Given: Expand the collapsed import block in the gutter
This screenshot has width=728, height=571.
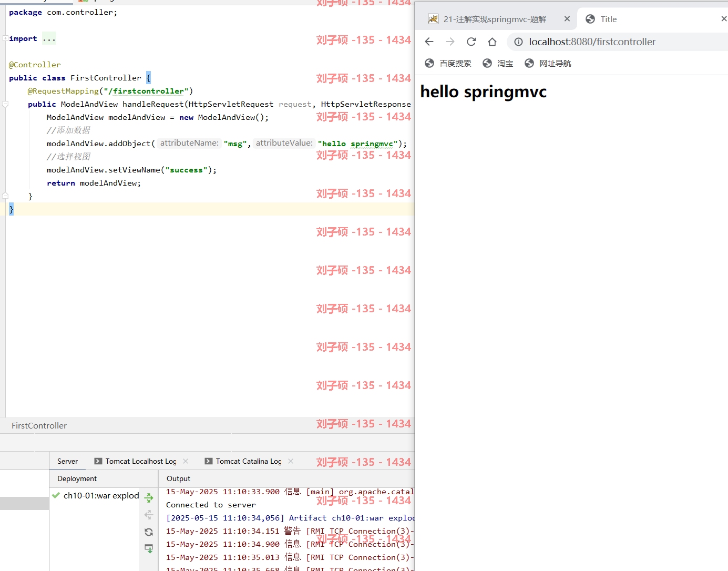Looking at the screenshot, I should point(5,38).
